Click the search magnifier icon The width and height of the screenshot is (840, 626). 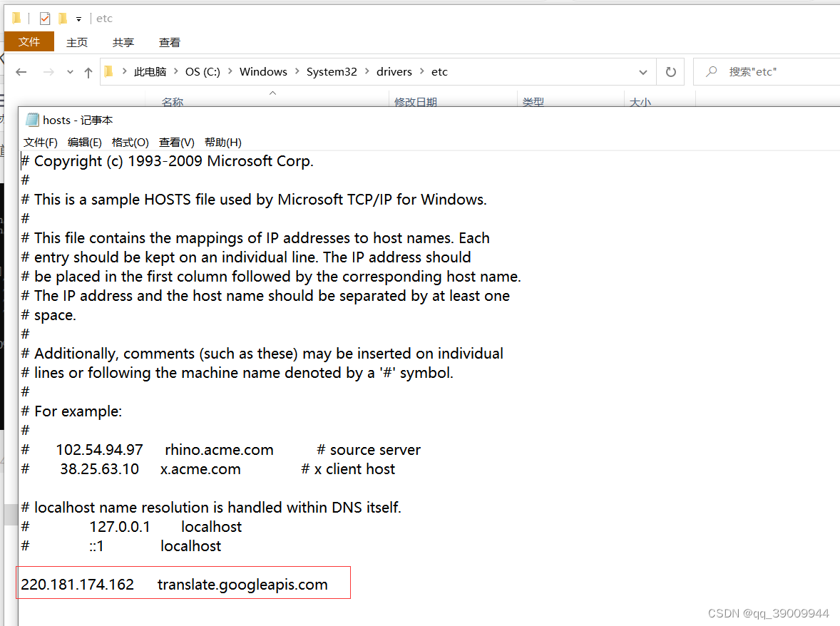tap(712, 71)
